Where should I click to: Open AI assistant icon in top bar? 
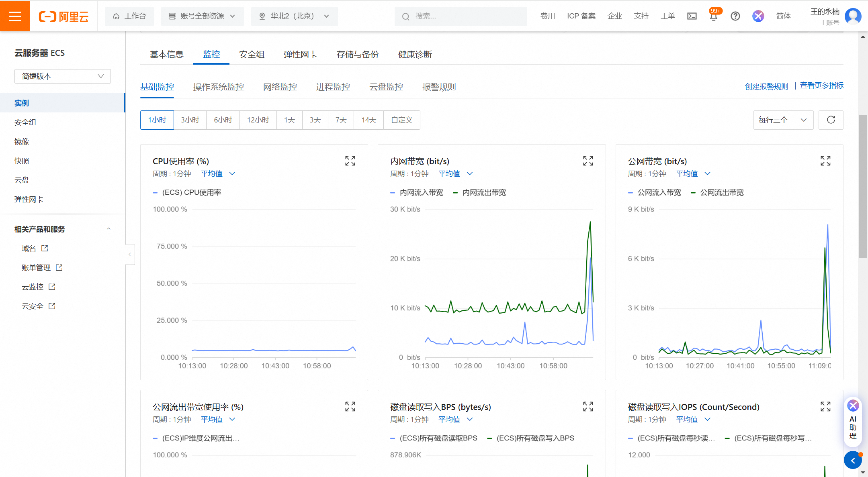point(758,16)
